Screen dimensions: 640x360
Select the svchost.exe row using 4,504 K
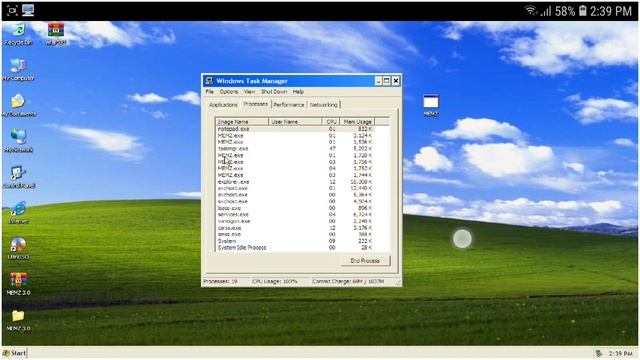tap(302, 201)
